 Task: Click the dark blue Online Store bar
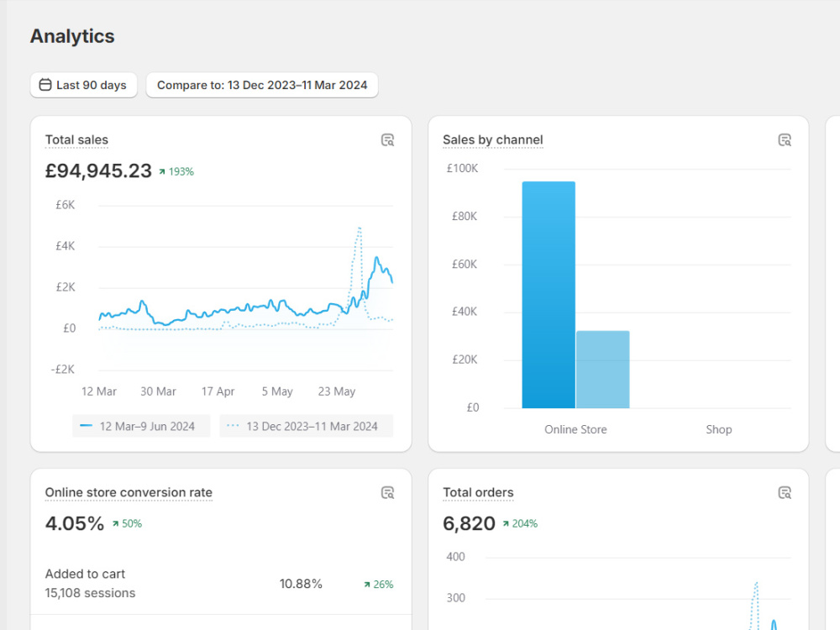click(549, 295)
